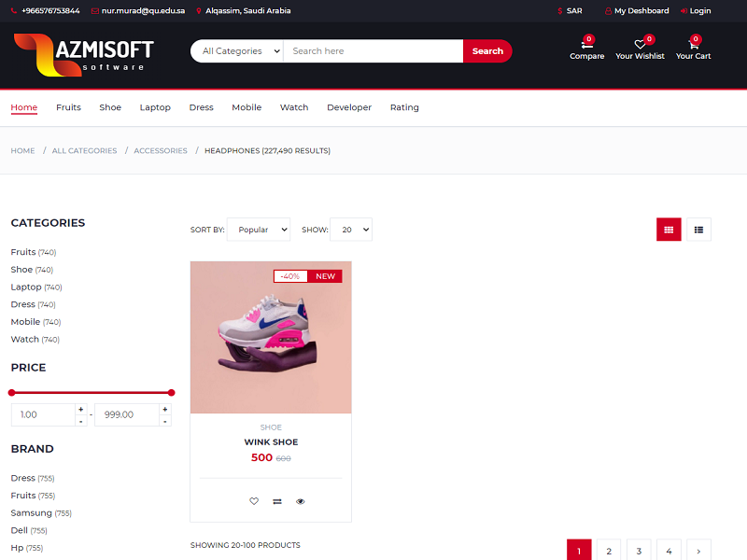Click compare arrows icon on Wink Shoe card
747x560 pixels.
click(x=277, y=501)
